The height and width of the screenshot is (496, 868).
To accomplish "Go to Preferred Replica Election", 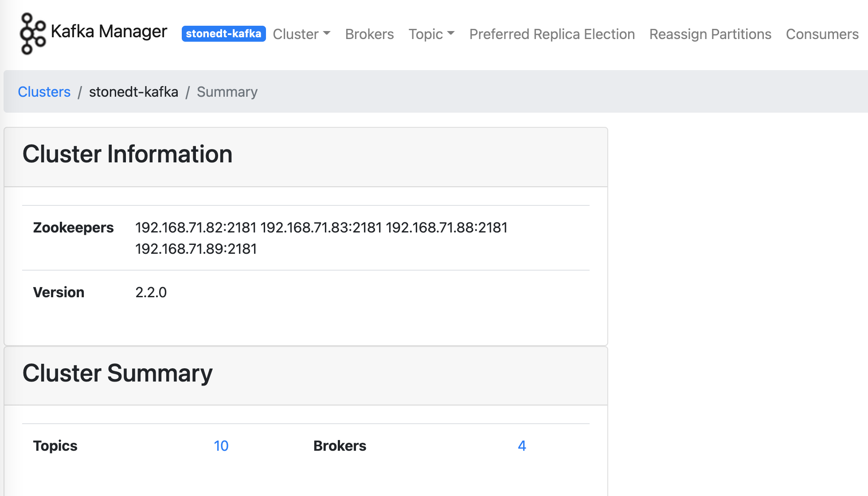I will coord(552,34).
